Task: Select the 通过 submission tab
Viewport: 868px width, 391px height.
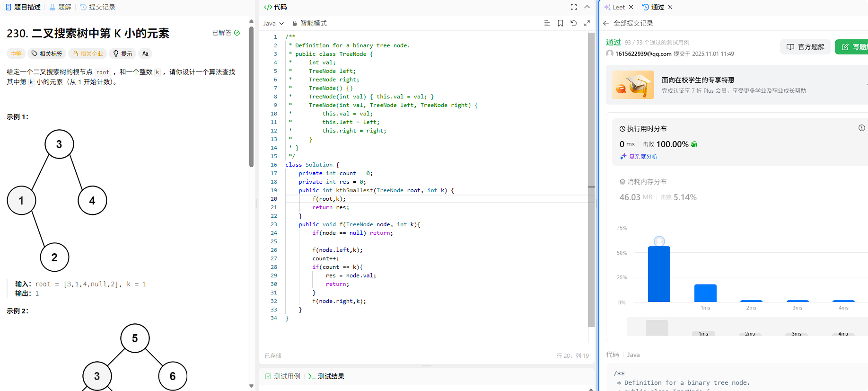Action: (x=653, y=7)
